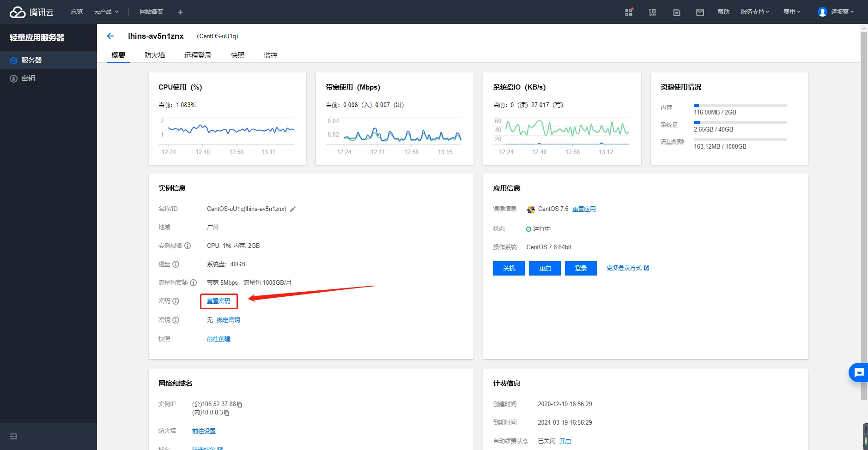The height and width of the screenshot is (450, 868).
Task: Expand the 服务支持 dropdown
Action: coord(755,12)
